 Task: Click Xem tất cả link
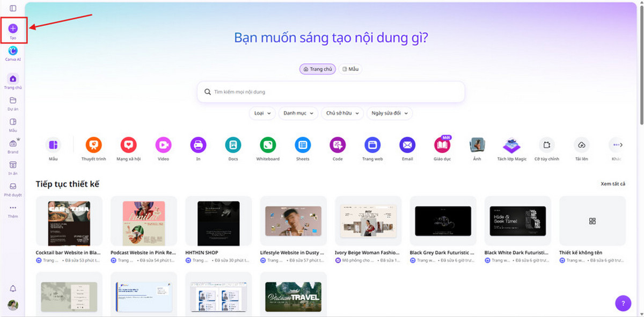pyautogui.click(x=613, y=184)
